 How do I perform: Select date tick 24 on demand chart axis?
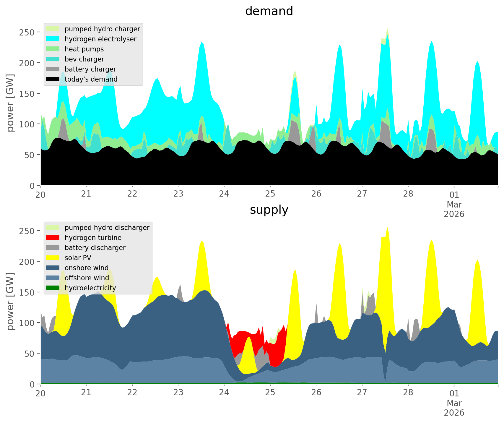224,194
